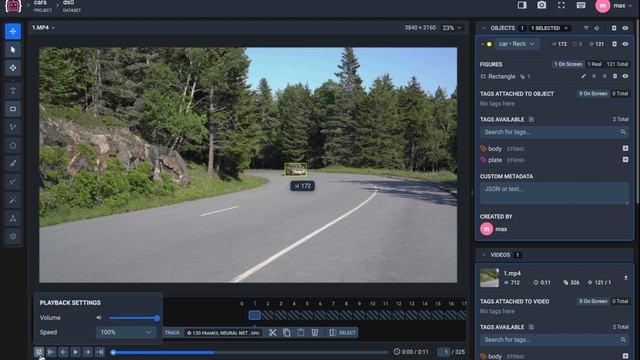Add the plate tag to the object
The width and height of the screenshot is (640, 360).
[625, 160]
